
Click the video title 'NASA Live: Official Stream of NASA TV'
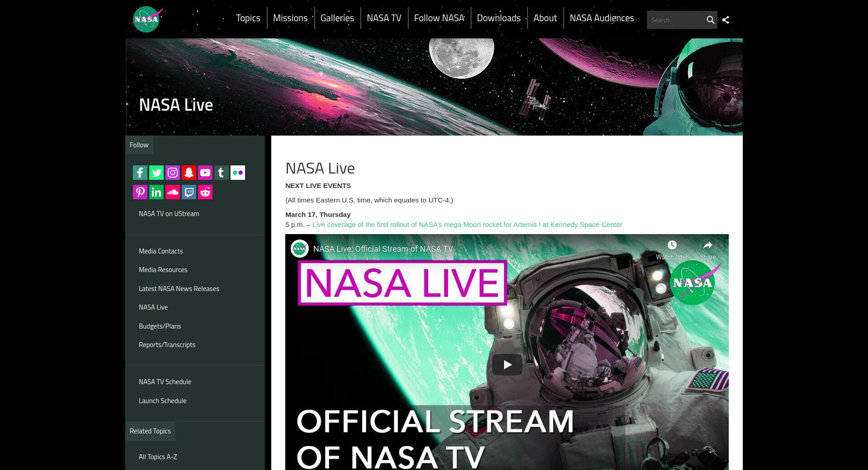(383, 249)
